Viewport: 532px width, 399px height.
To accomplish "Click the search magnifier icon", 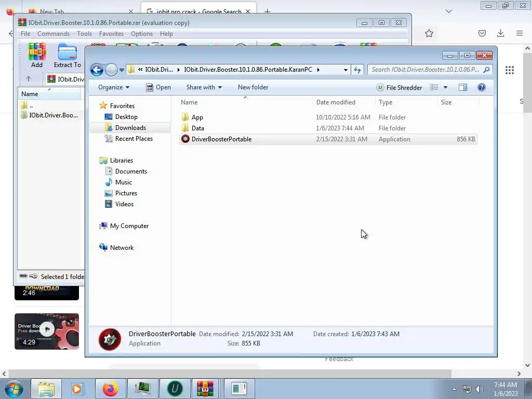I will click(486, 70).
